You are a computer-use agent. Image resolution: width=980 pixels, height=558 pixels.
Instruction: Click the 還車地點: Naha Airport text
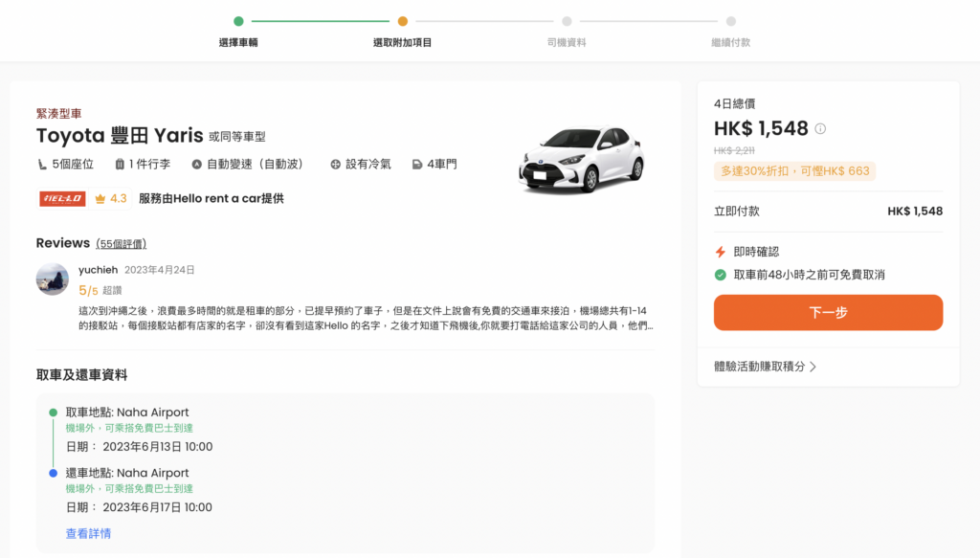point(127,473)
